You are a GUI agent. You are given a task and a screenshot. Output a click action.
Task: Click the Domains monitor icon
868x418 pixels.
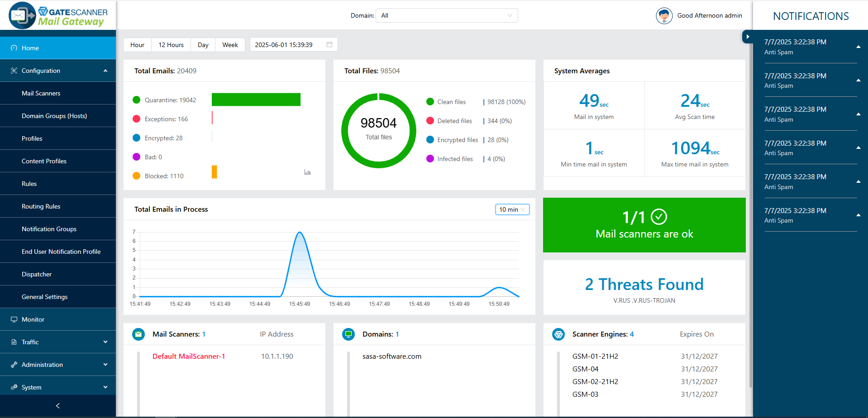348,334
